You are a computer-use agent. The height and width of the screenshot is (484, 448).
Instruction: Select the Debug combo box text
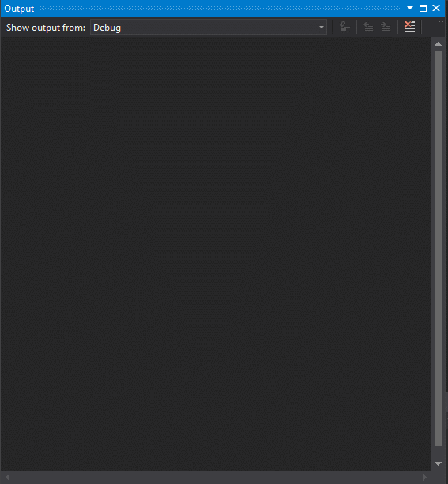(x=107, y=28)
